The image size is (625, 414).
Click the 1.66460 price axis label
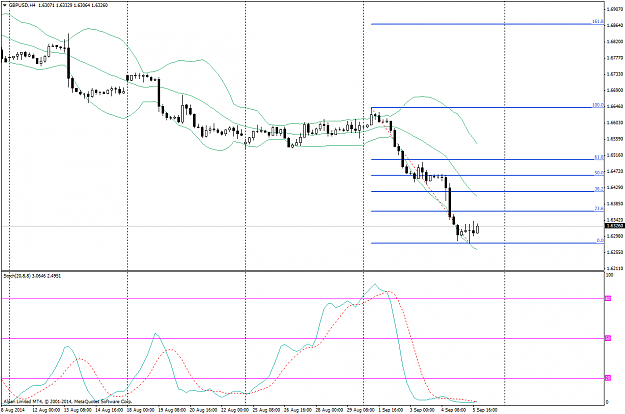click(614, 106)
